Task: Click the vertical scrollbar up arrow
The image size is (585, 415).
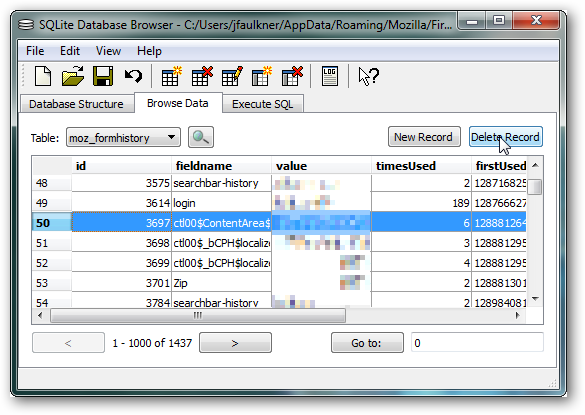Action: (x=535, y=165)
